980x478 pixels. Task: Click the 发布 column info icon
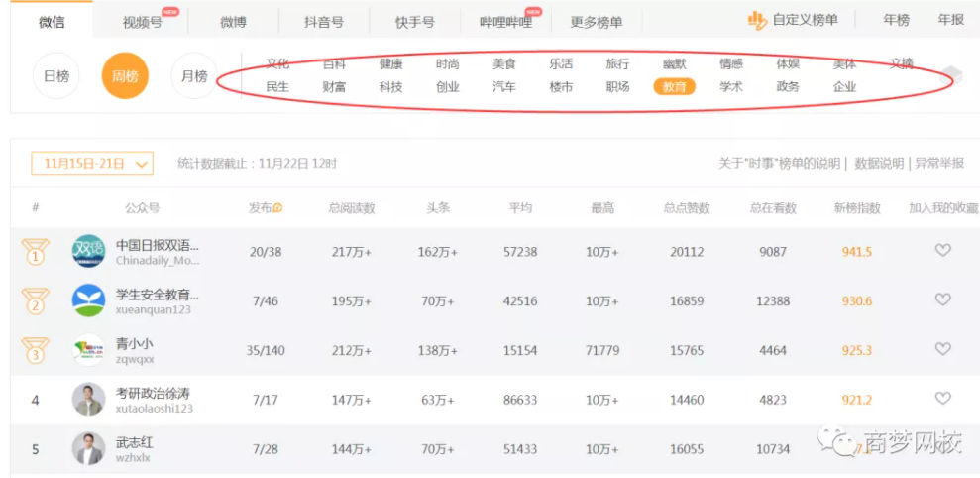click(x=278, y=208)
